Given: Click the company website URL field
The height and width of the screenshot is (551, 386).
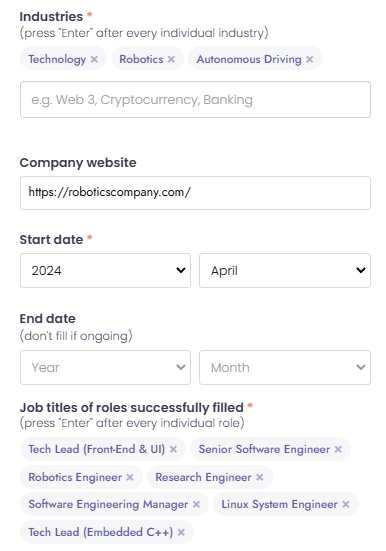Looking at the screenshot, I should 195,193.
